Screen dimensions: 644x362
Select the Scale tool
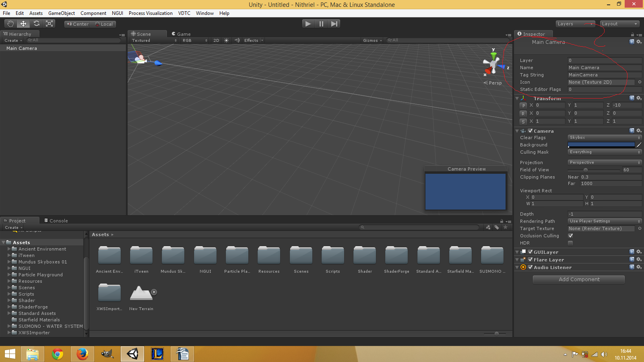click(x=50, y=24)
